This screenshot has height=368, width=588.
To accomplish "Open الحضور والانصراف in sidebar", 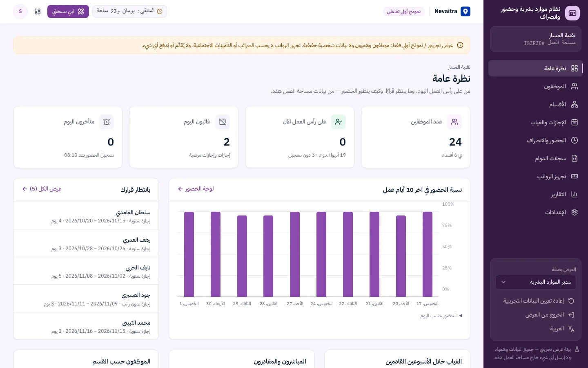I will 535,140.
